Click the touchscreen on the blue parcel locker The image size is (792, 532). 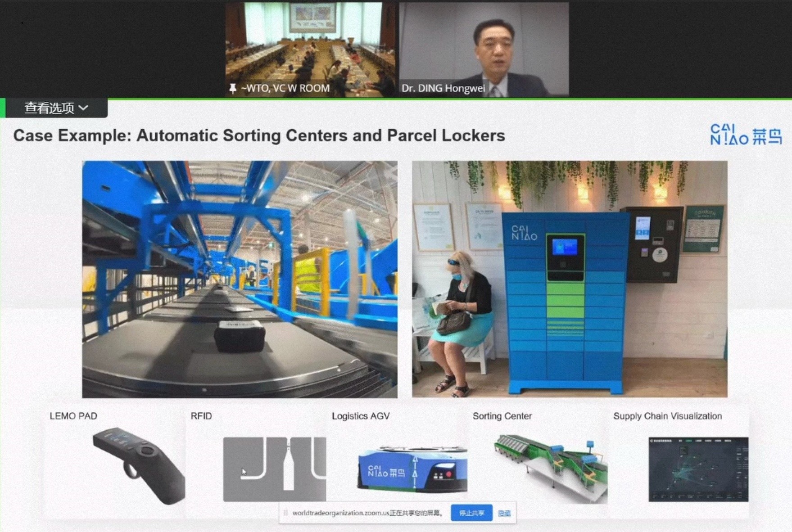point(565,248)
